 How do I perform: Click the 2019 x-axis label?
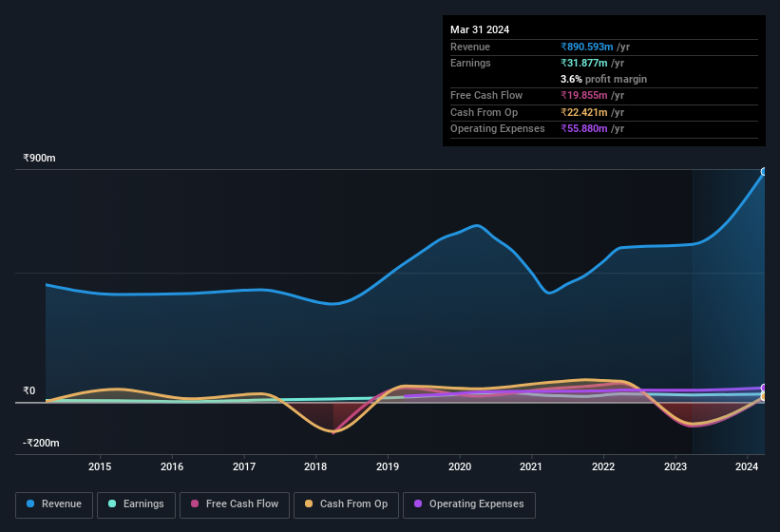[388, 466]
